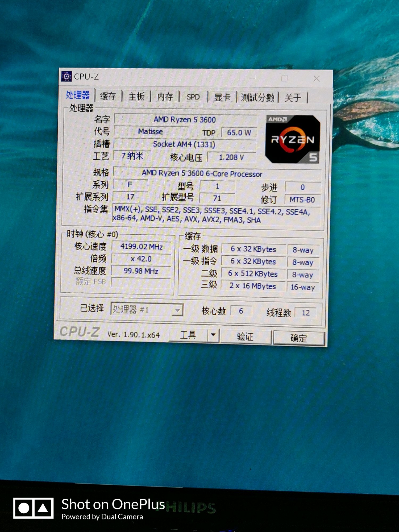Image resolution: width=399 pixels, height=532 pixels.
Task: Click the 三级 cache value 2 x 16 MBytes
Action: pyautogui.click(x=253, y=286)
